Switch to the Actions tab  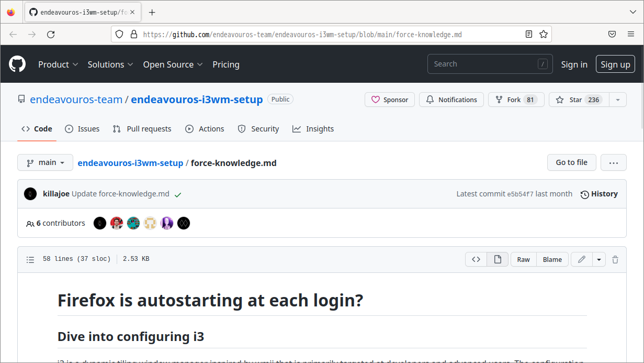point(205,129)
